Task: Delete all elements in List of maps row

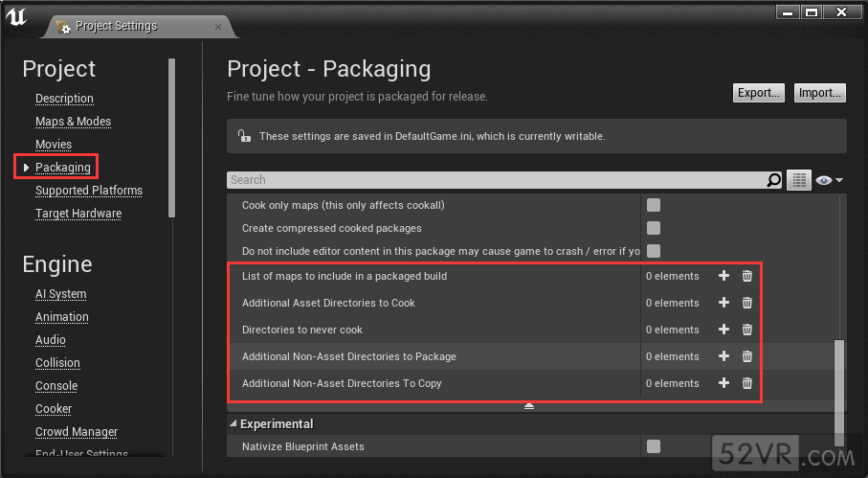Action: point(747,276)
